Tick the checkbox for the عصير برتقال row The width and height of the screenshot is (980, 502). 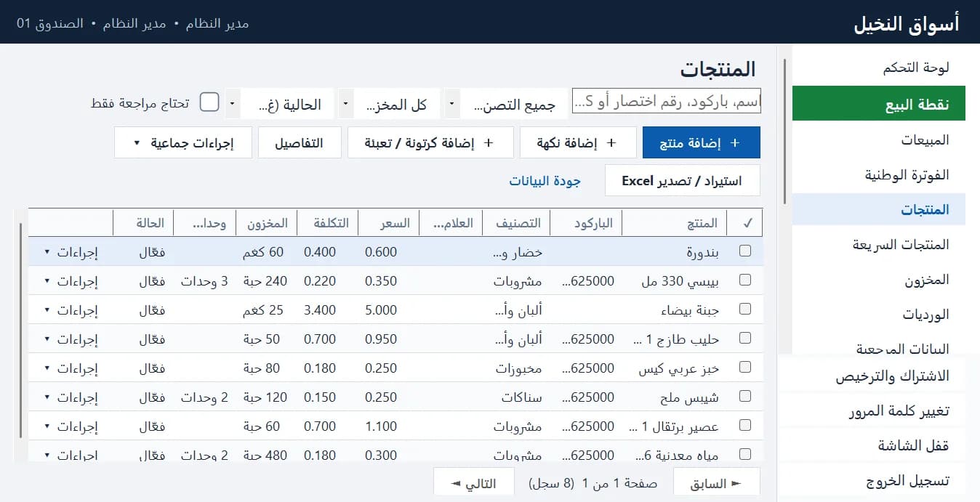[744, 425]
